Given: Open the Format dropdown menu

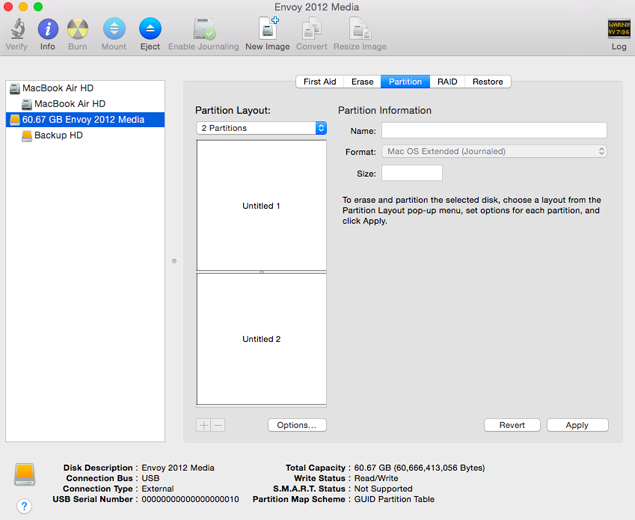Looking at the screenshot, I should click(x=494, y=151).
